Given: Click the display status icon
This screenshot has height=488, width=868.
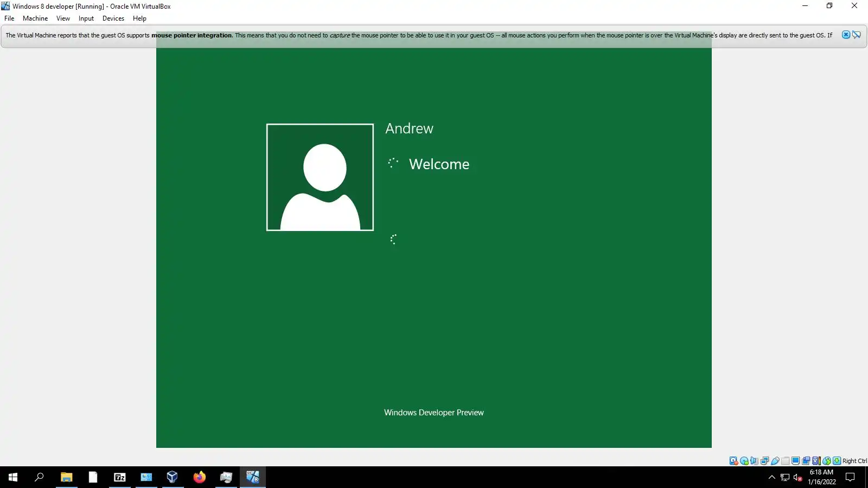Looking at the screenshot, I should click(x=795, y=461).
